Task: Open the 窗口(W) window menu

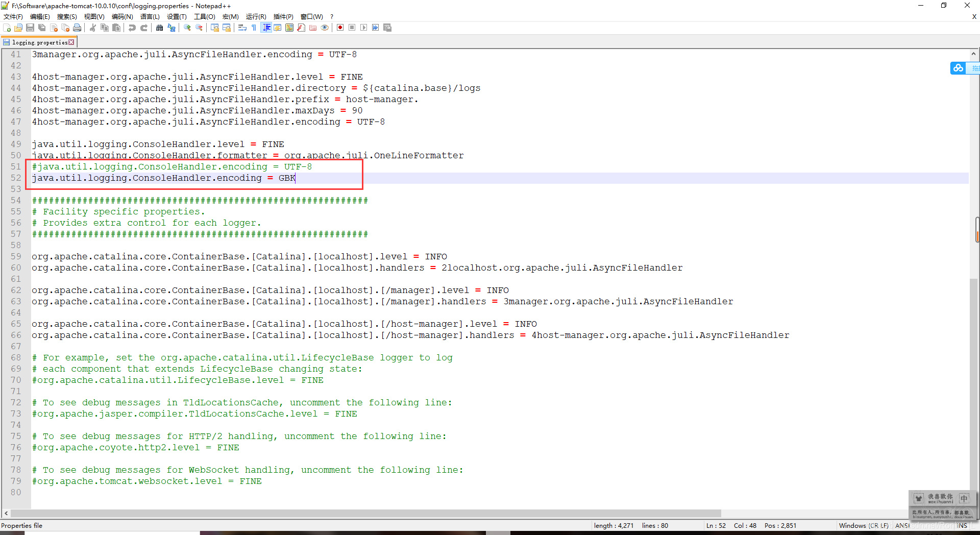Action: pyautogui.click(x=311, y=17)
